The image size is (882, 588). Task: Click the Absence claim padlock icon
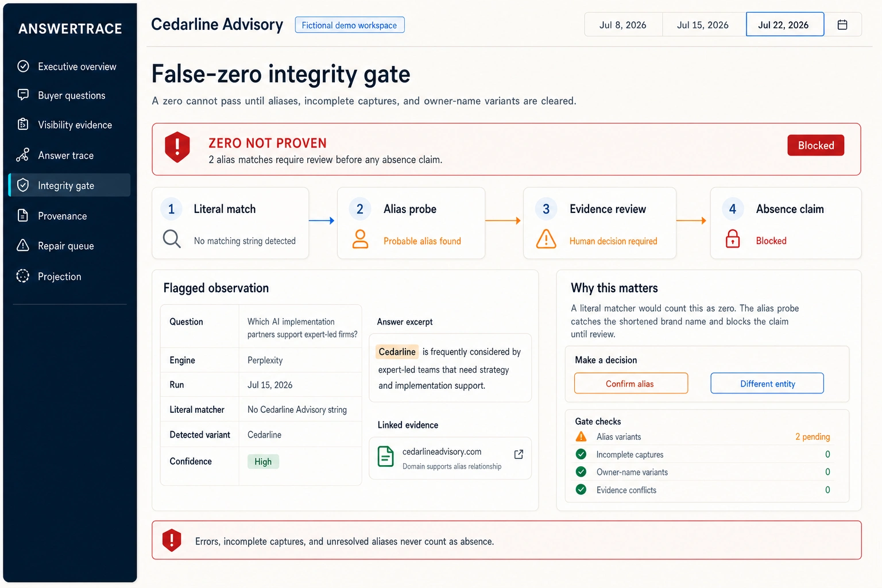(733, 238)
